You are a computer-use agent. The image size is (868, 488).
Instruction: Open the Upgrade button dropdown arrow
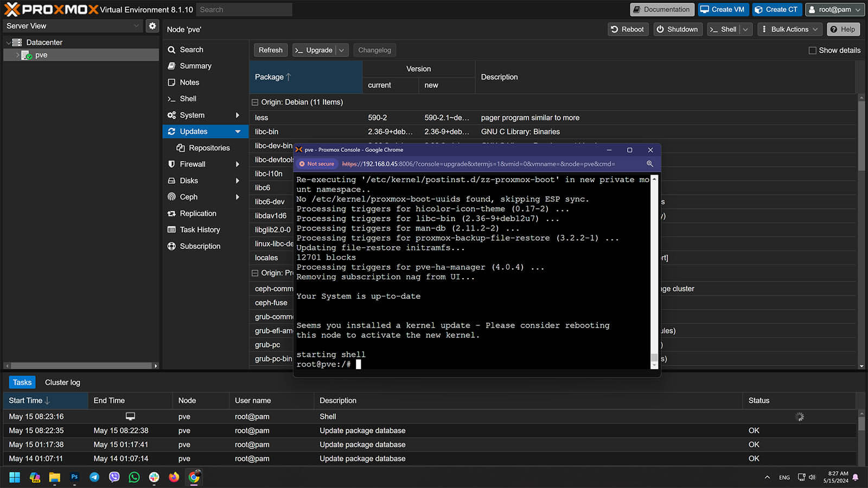point(341,50)
